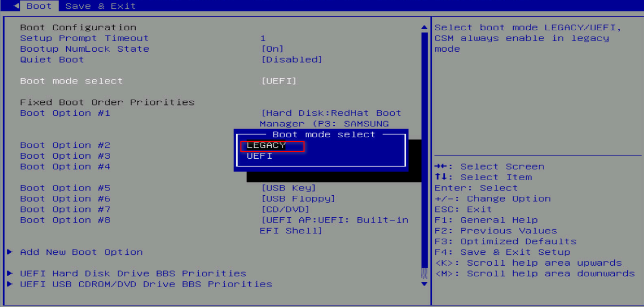Click the Select Item arrows hint
The image size is (644, 307).
pyautogui.click(x=483, y=178)
